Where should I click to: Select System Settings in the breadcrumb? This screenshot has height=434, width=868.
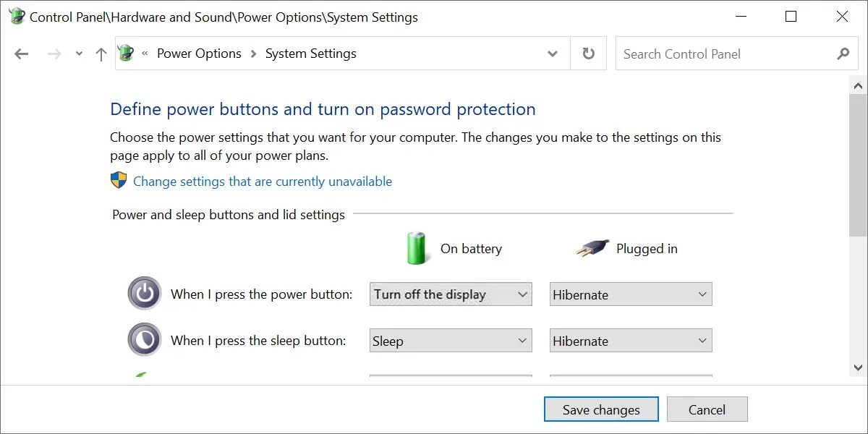310,53
